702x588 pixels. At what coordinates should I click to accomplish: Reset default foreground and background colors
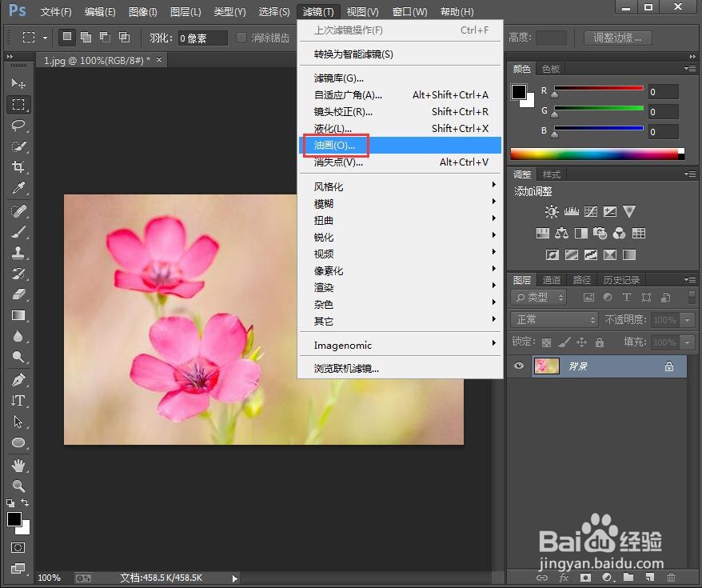[10, 503]
